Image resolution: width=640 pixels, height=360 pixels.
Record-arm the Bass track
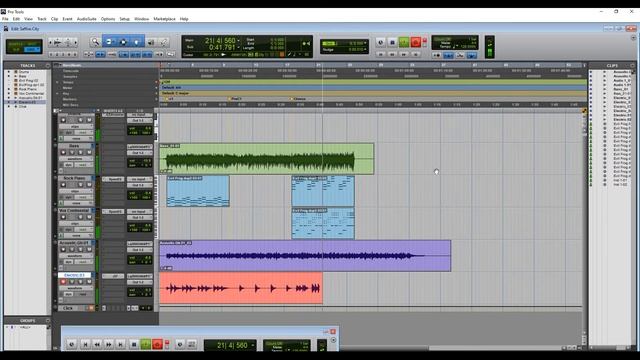(63, 152)
